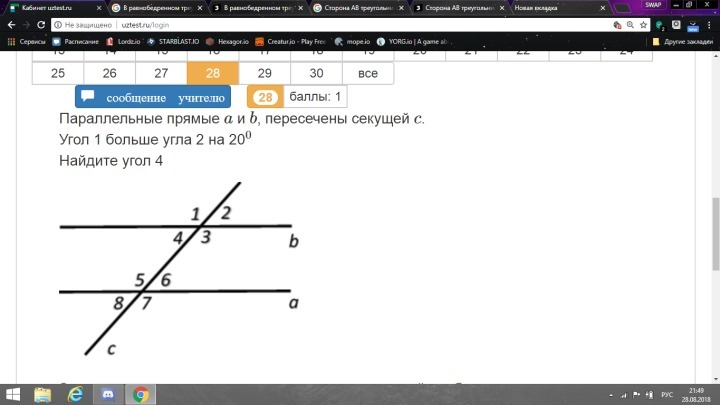View site info via 'Не защищено' icon
Screen dimensions: 720x405
(x=58, y=25)
